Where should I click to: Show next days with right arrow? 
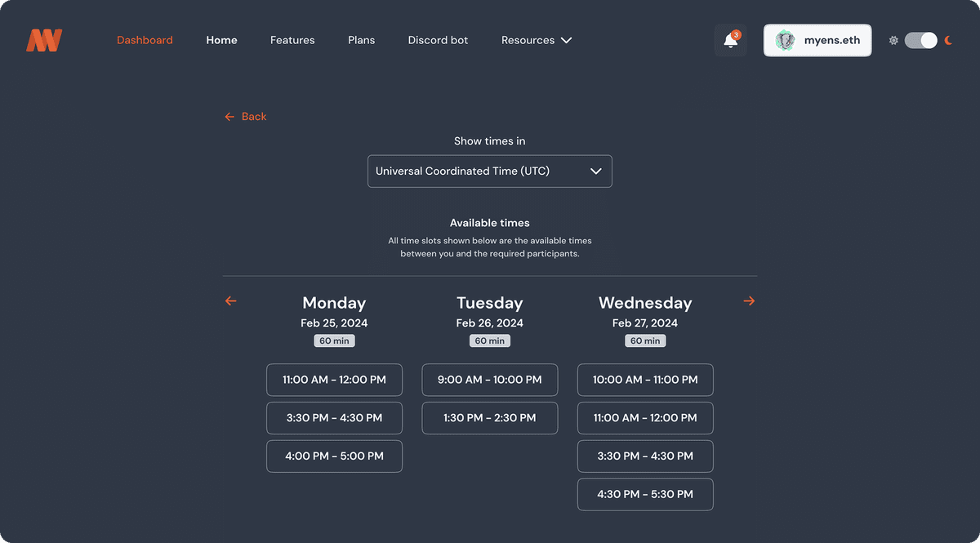click(749, 301)
